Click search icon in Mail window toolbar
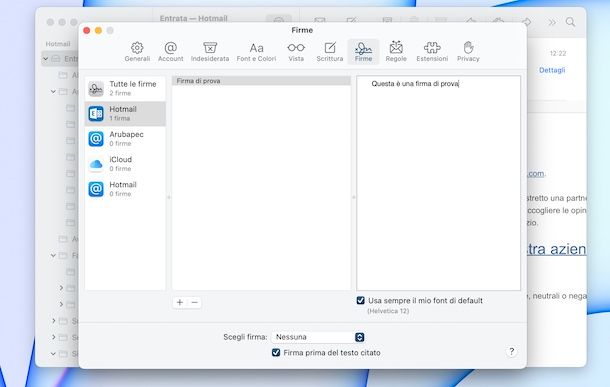Viewport: 610px width, 387px height. point(570,22)
